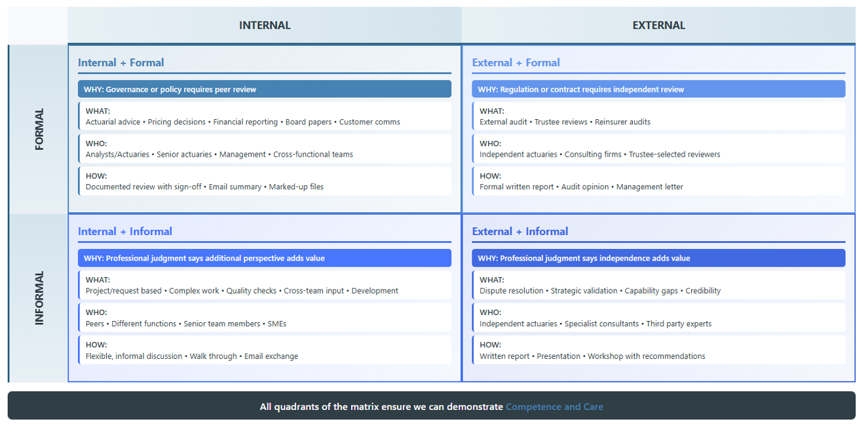Click the WHAT box mentioning dispute resolution
Screen dimensions: 868x431
coord(658,285)
